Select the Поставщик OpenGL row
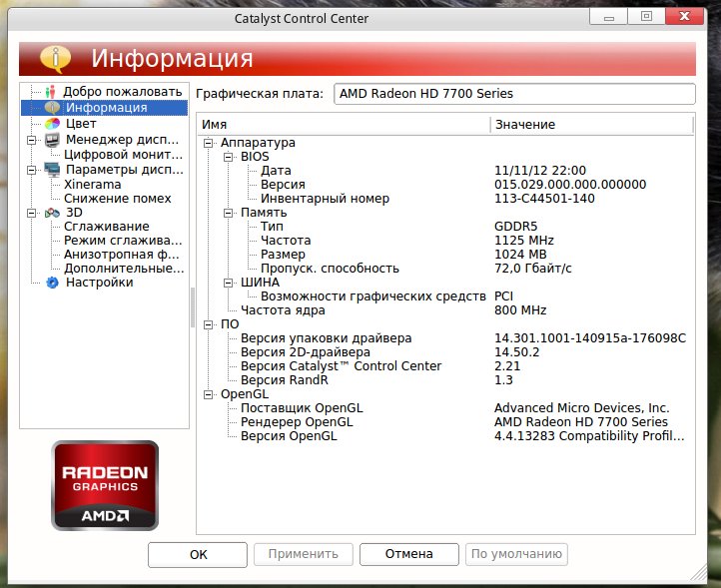This screenshot has height=588, width=721. 445,408
